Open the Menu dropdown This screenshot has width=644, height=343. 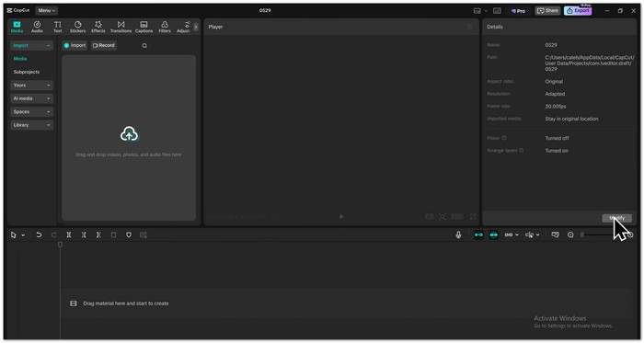click(46, 11)
